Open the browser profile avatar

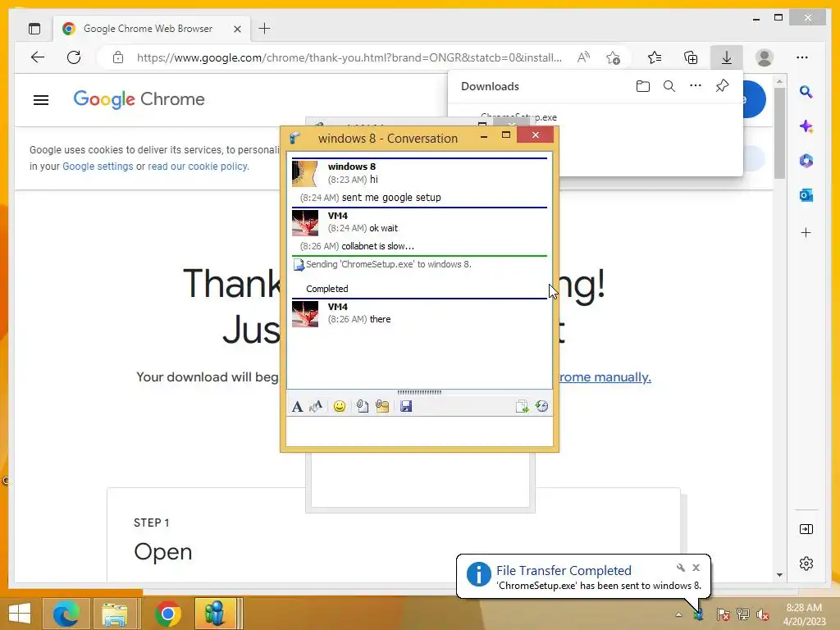click(764, 57)
